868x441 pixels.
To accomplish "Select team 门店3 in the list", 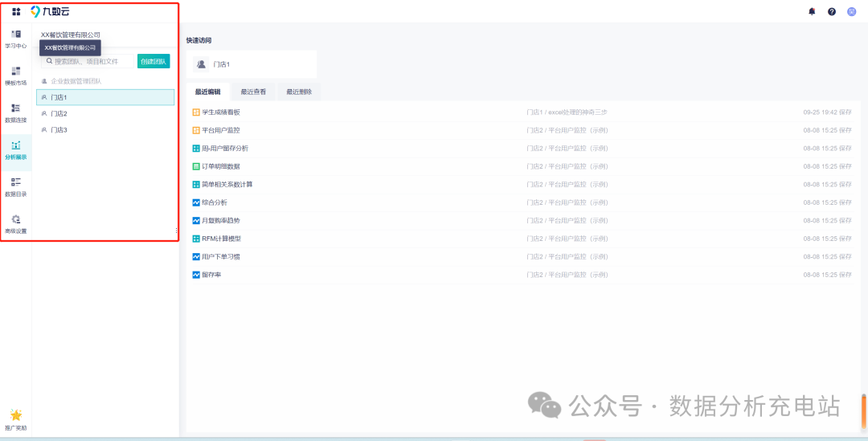I will (105, 130).
